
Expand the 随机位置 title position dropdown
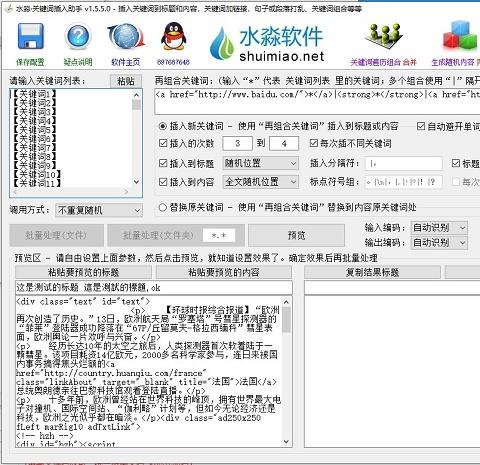click(261, 163)
